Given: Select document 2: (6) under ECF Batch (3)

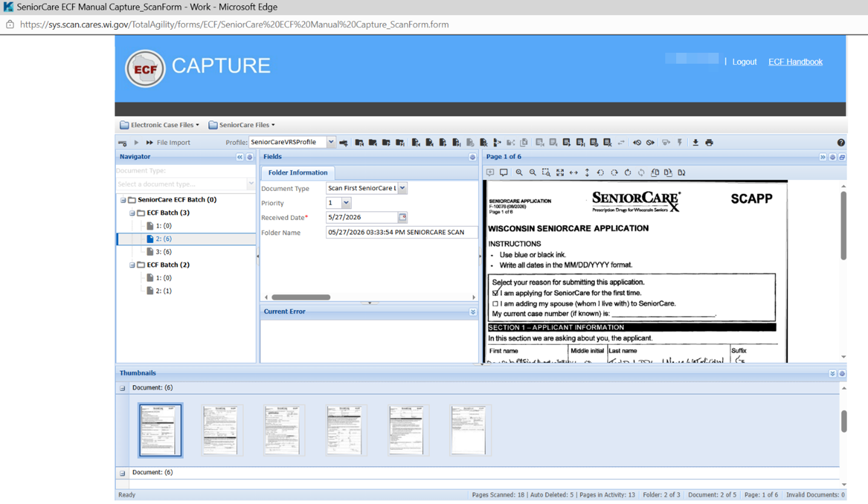Looking at the screenshot, I should (186, 239).
